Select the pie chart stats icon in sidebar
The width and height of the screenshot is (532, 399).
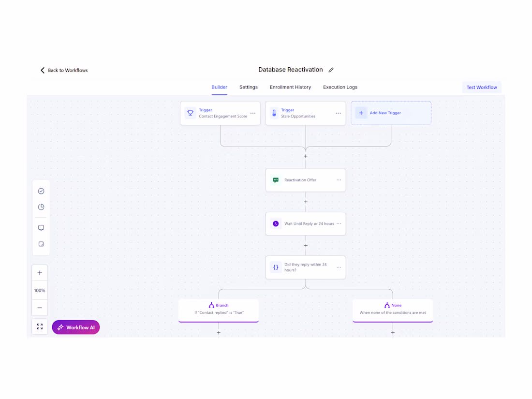coord(41,207)
